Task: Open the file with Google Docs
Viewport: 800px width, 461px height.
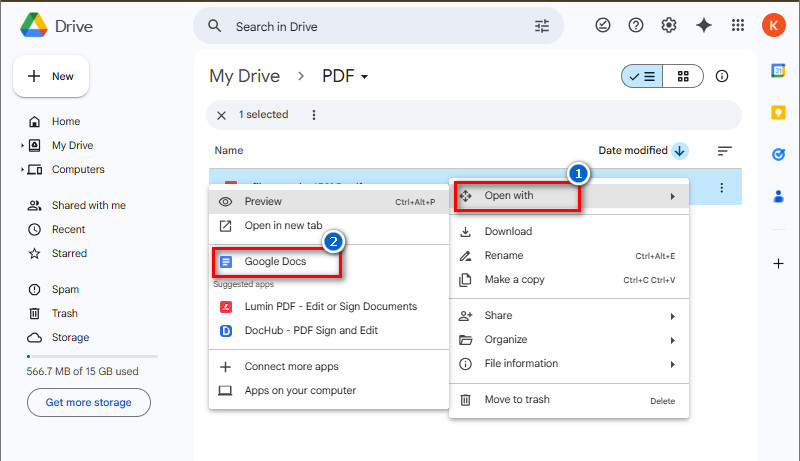Action: click(329, 262)
